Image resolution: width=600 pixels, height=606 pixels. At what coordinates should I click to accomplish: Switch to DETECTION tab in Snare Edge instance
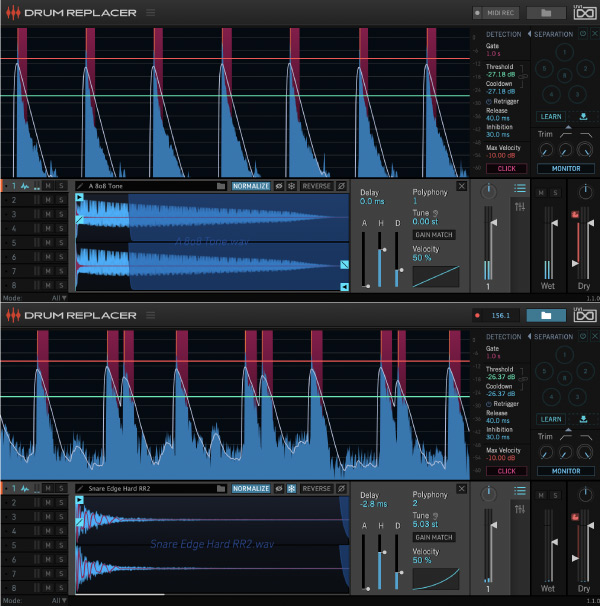click(x=504, y=337)
